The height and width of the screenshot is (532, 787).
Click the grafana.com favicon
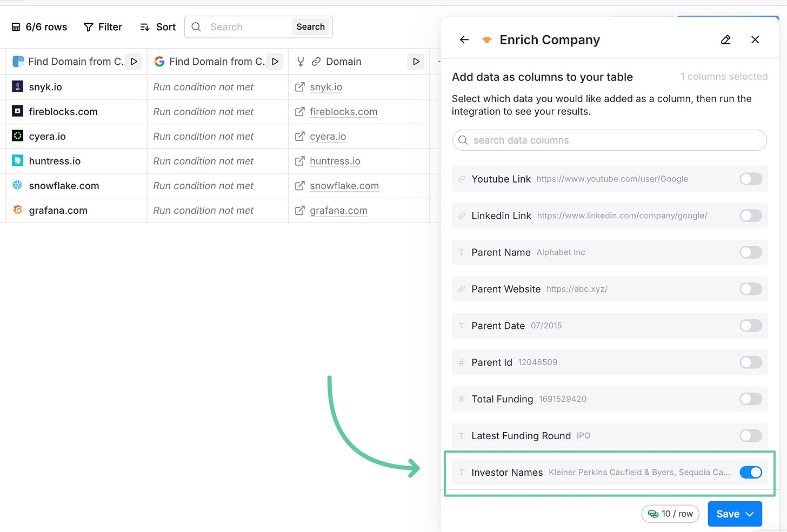18,210
